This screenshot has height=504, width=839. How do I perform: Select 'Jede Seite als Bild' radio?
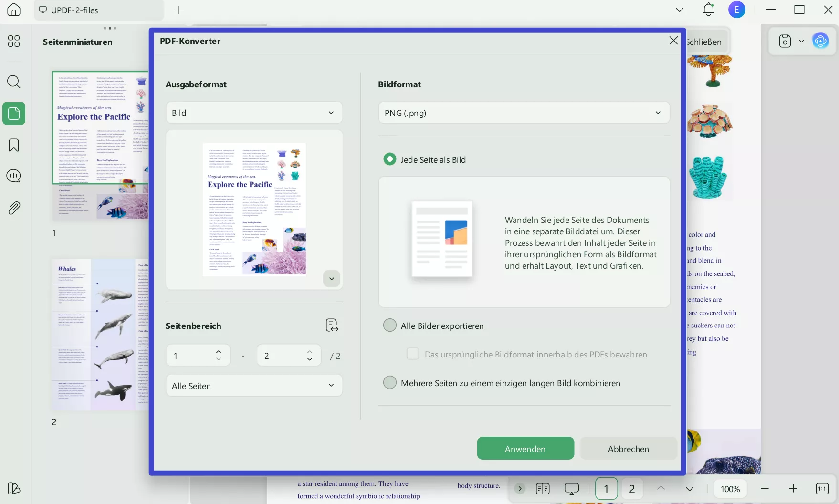[390, 159]
